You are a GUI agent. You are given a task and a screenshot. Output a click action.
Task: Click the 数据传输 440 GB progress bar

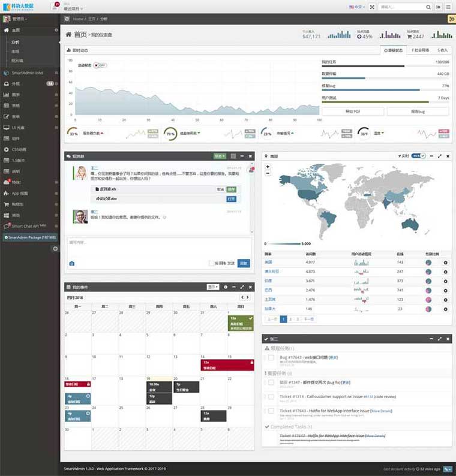pos(385,78)
